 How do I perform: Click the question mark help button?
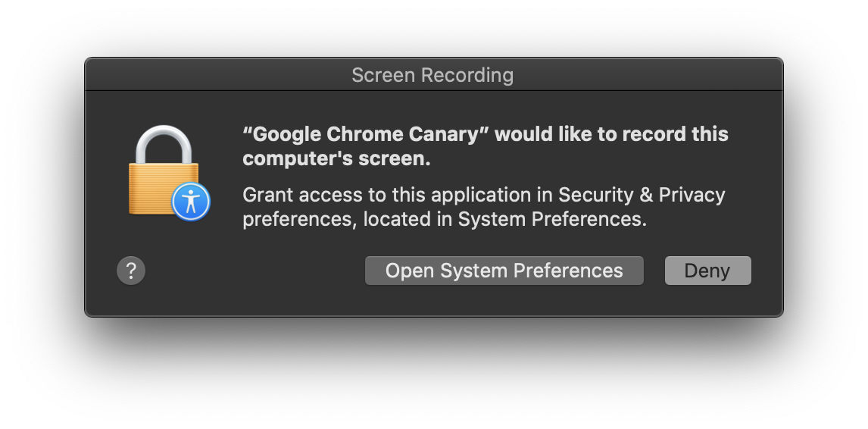coord(131,271)
